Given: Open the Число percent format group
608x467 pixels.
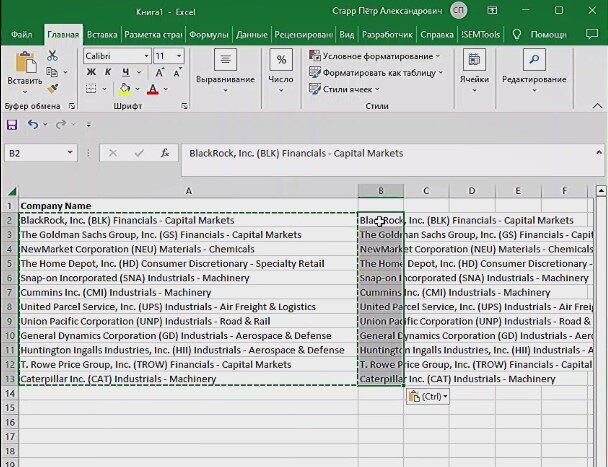Looking at the screenshot, I should click(281, 72).
